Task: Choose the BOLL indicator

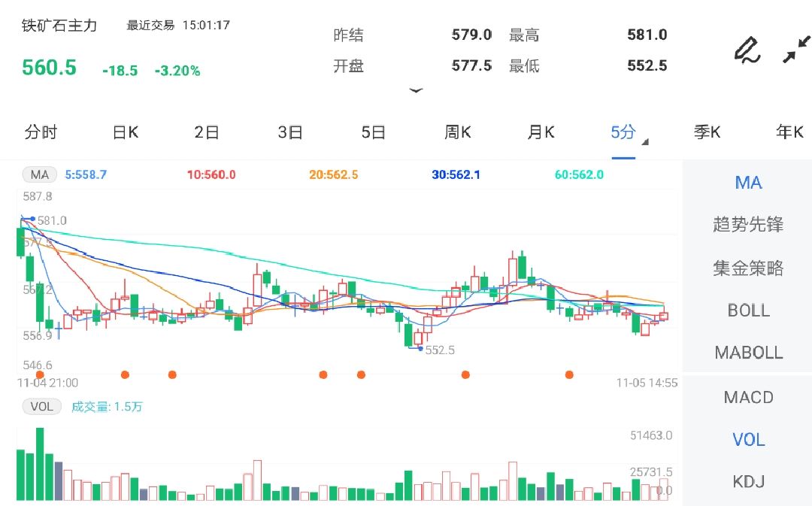Action: point(748,311)
